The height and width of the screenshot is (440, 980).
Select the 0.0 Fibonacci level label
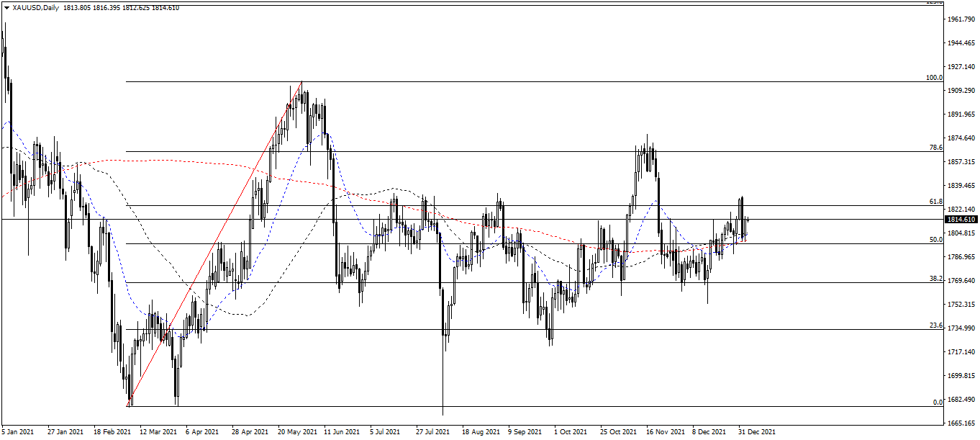pos(938,402)
